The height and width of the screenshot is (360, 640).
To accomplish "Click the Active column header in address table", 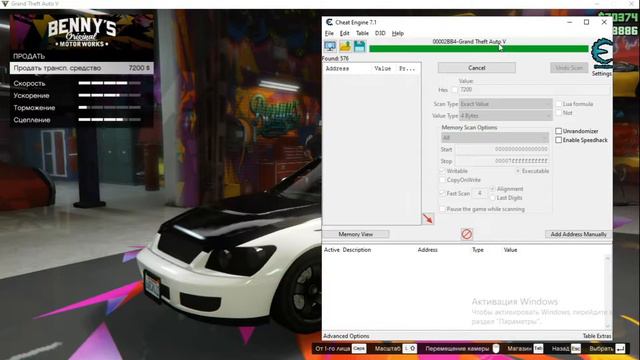I will [332, 250].
